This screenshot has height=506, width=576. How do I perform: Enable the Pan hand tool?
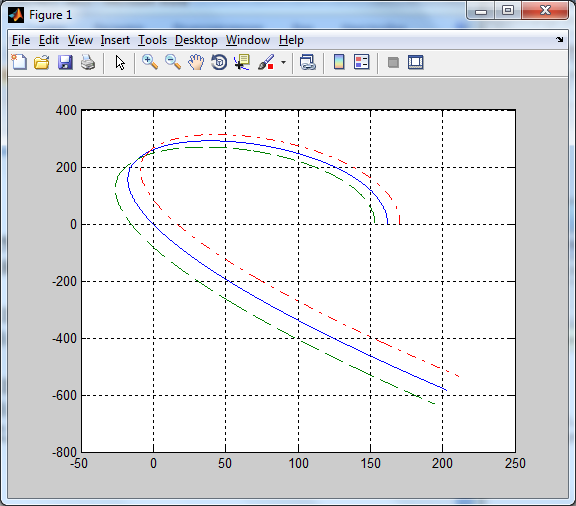click(196, 62)
